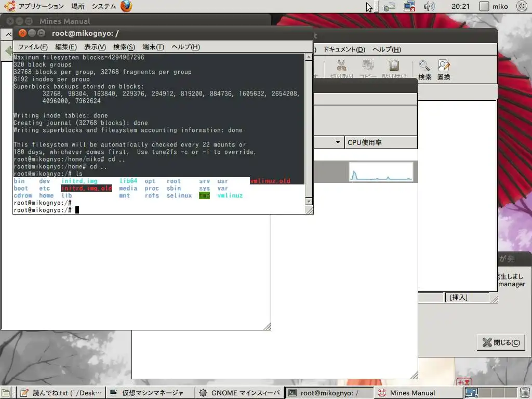Open the dropdown arrow beside CPU使用率 header
The image size is (532, 399).
[338, 142]
